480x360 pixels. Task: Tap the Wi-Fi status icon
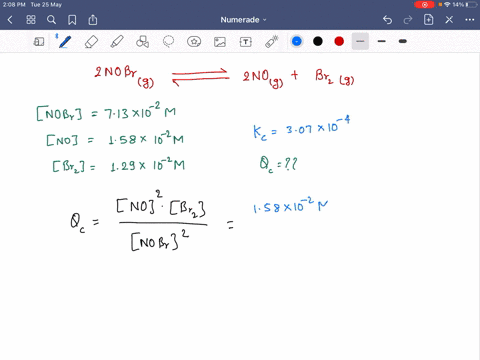[x=447, y=5]
